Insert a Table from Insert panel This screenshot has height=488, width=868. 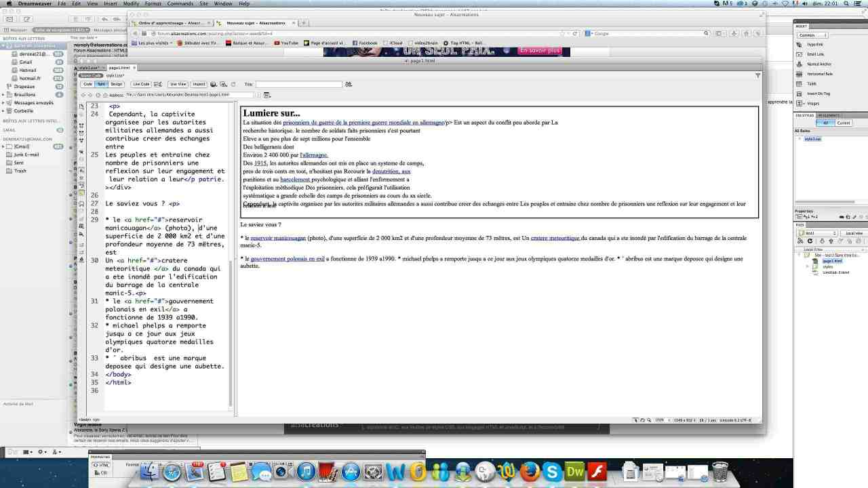pos(811,84)
